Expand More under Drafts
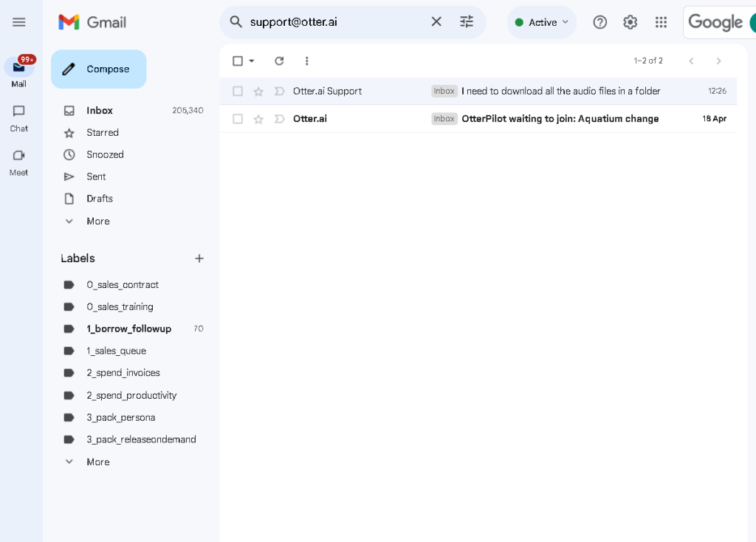756x542 pixels. click(x=98, y=222)
